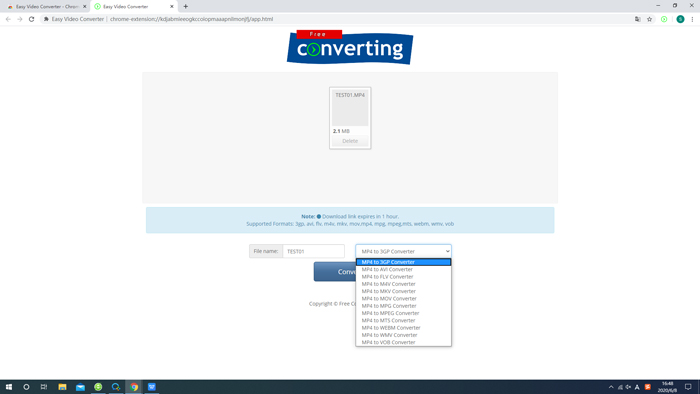Viewport: 700px width, 394px height.
Task: Choose MP4 to VOB Converter option
Action: (403, 342)
